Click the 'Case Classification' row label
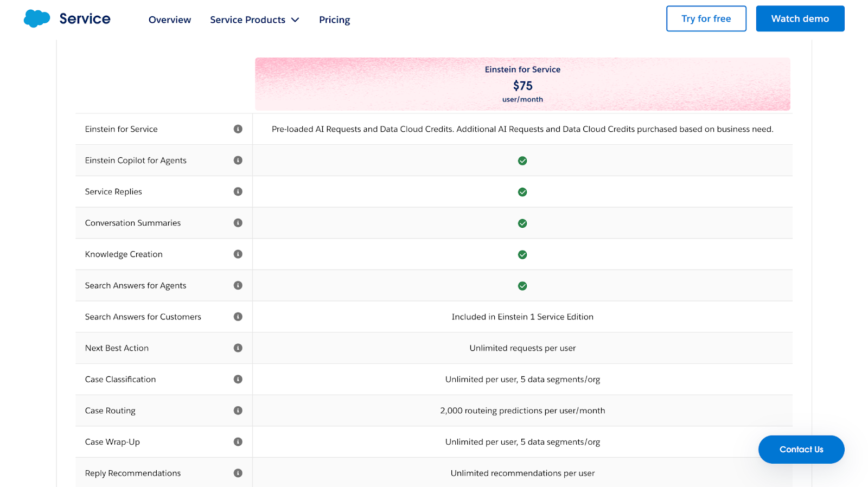The width and height of the screenshot is (868, 487). tap(120, 379)
